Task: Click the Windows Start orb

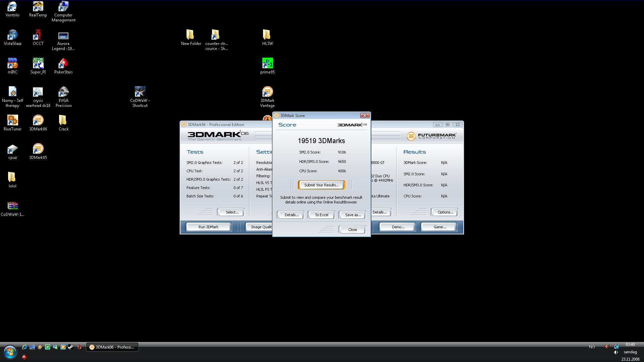Action: pos(10,352)
